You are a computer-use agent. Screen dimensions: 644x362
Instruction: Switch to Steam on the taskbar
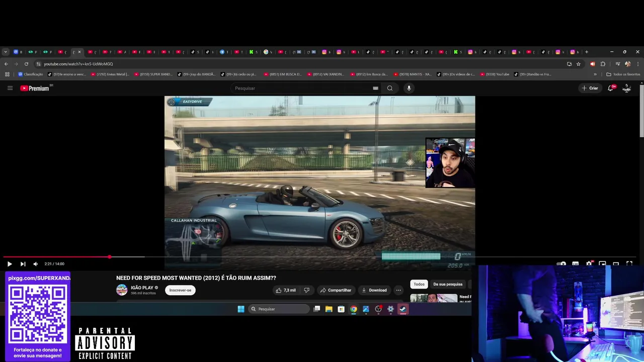click(x=403, y=309)
